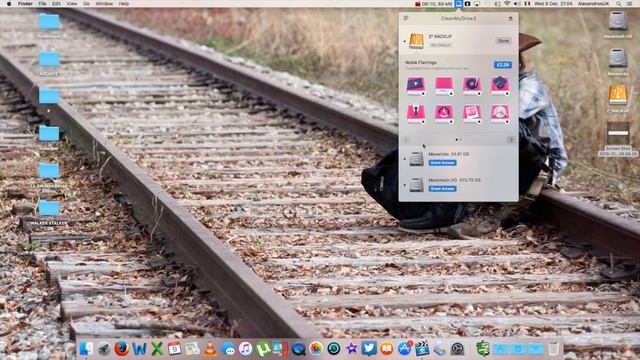The height and width of the screenshot is (360, 640).
Task: Open Spotlight search in menu bar
Action: click(619, 4)
